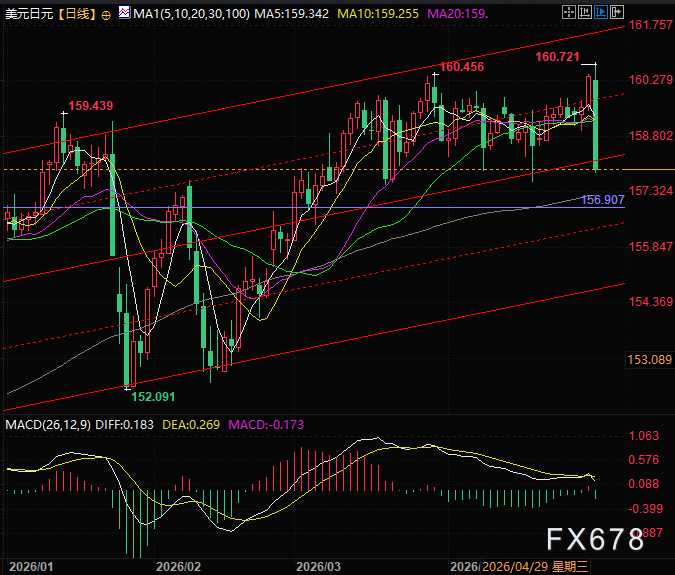Click the 152.091 low price marker
Image resolution: width=675 pixels, height=575 pixels.
153,397
